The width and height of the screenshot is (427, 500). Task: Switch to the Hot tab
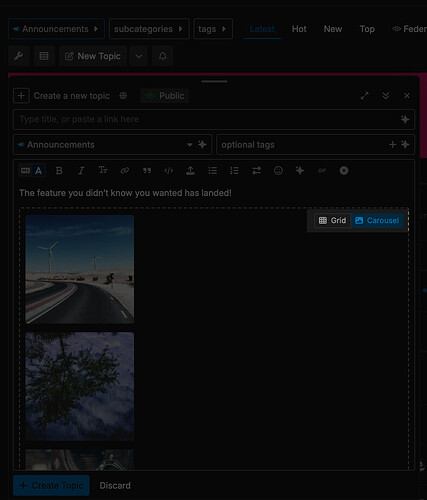click(299, 29)
